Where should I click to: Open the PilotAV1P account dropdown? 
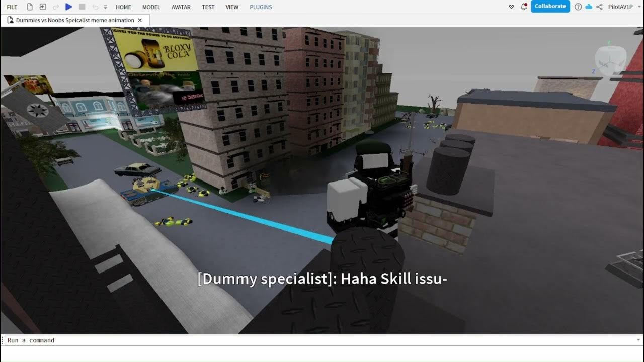pyautogui.click(x=623, y=7)
